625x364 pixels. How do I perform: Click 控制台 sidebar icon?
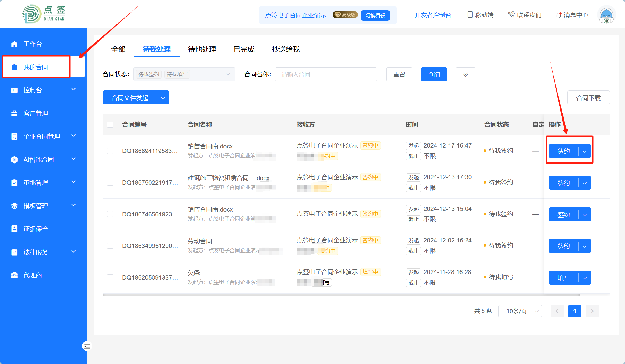coord(14,90)
